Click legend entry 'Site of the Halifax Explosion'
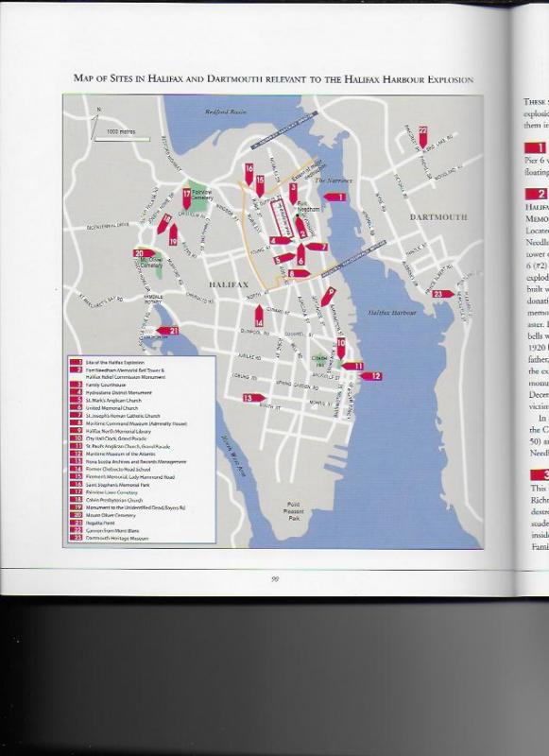This screenshot has width=549, height=756. pos(109,362)
